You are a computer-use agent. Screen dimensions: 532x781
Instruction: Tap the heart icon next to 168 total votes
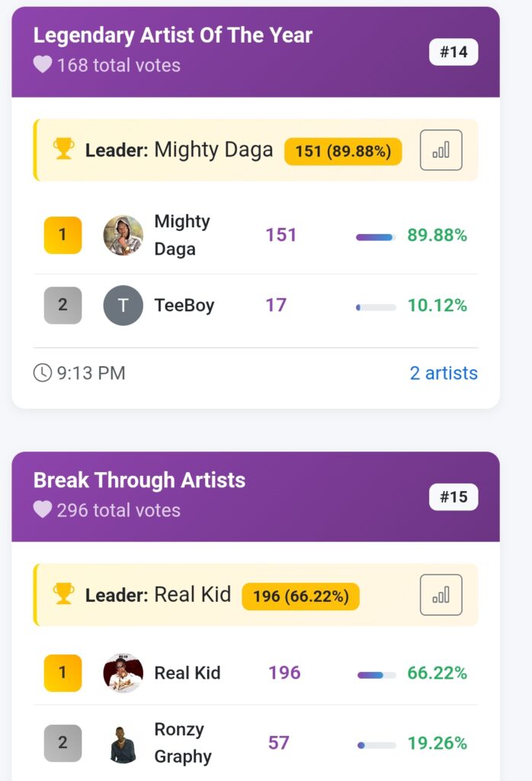coord(43,65)
